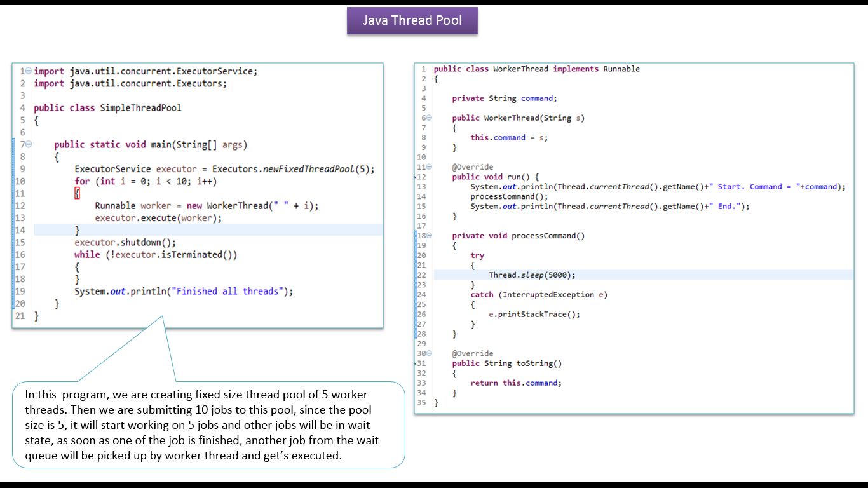868x488 pixels.
Task: Click the collapse marker beside the run() method
Action: tap(428, 166)
